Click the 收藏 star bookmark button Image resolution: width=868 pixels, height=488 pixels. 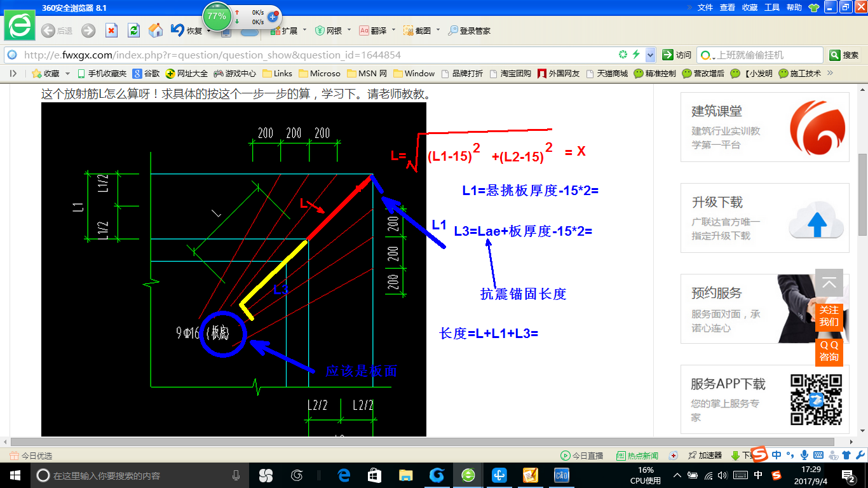tap(45, 73)
